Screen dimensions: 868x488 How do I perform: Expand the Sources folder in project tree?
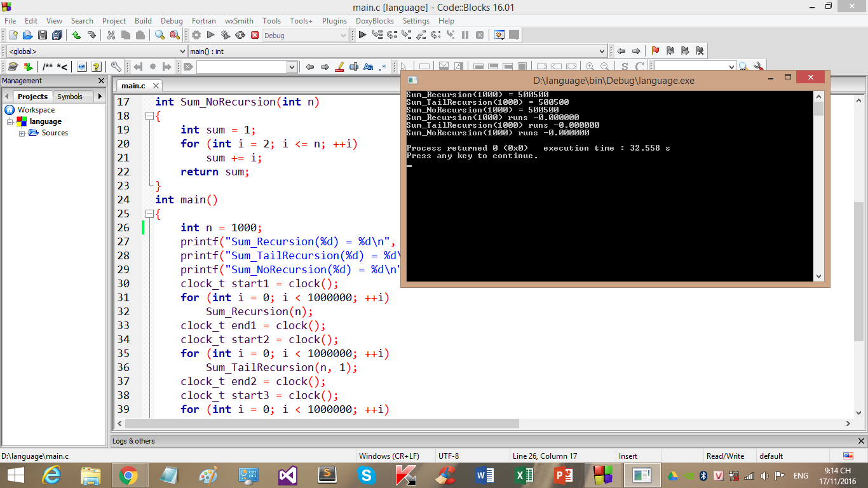click(x=22, y=133)
